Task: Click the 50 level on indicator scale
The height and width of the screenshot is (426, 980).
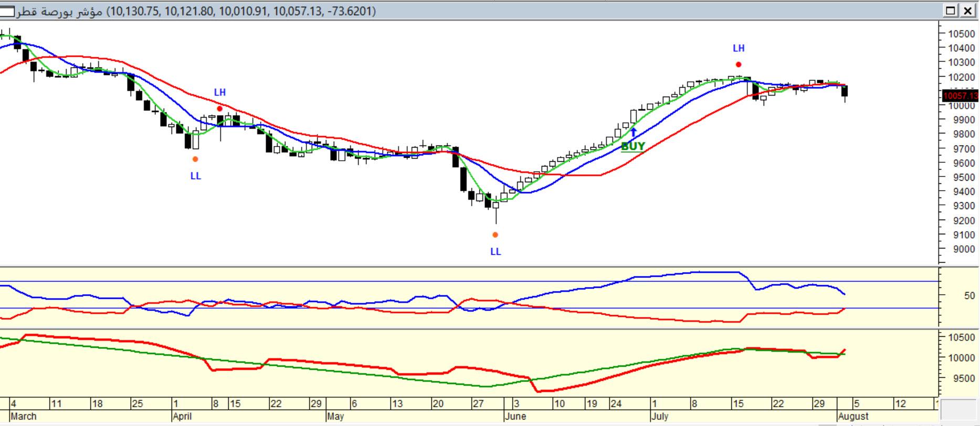Action: [x=969, y=296]
